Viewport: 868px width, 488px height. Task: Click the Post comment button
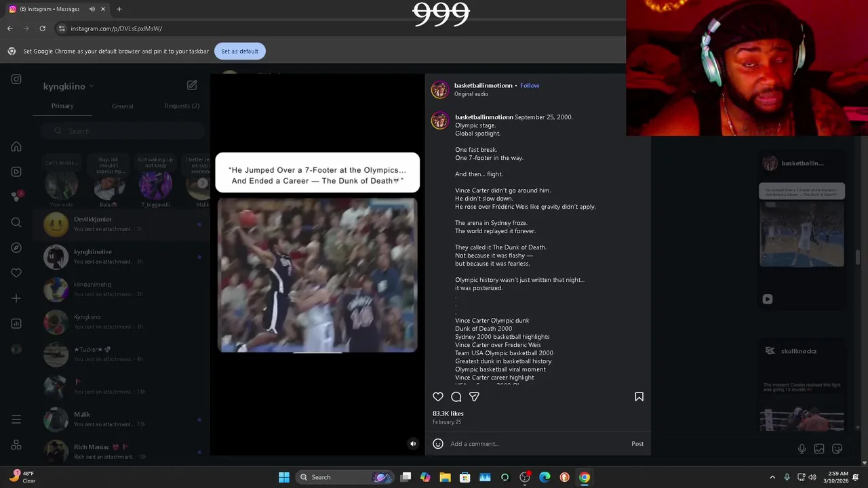pyautogui.click(x=637, y=444)
